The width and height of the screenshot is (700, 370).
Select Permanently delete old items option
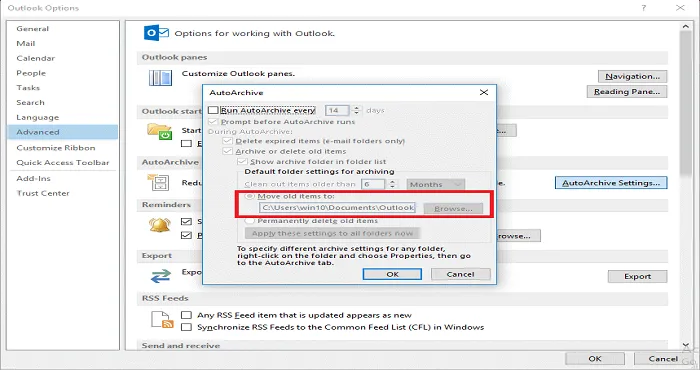pyautogui.click(x=250, y=220)
